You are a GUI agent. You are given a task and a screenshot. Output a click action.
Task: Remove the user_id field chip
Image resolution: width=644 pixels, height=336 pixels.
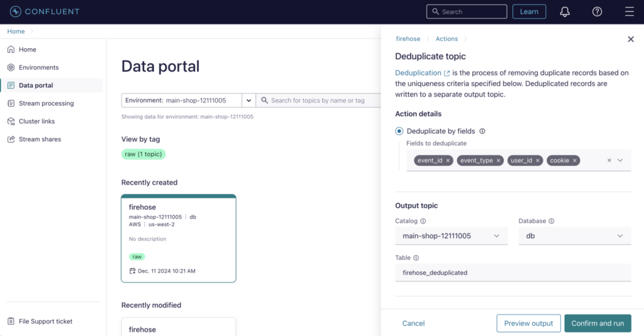tap(537, 160)
